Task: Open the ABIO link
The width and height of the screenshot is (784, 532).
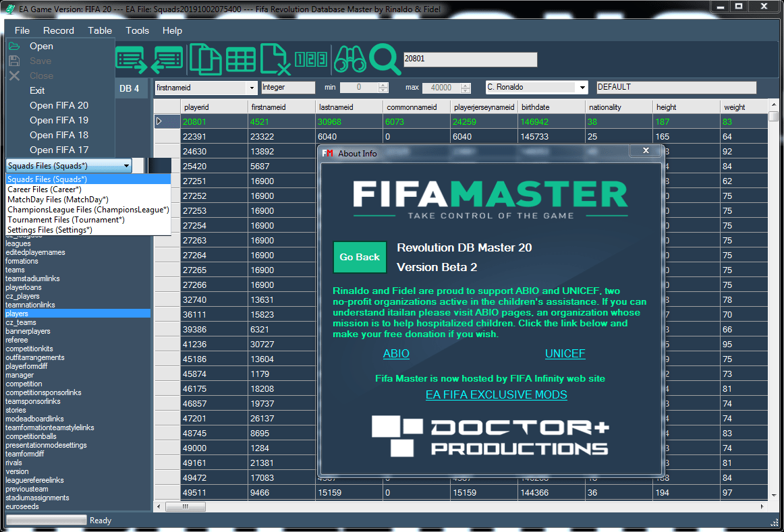Action: 396,354
